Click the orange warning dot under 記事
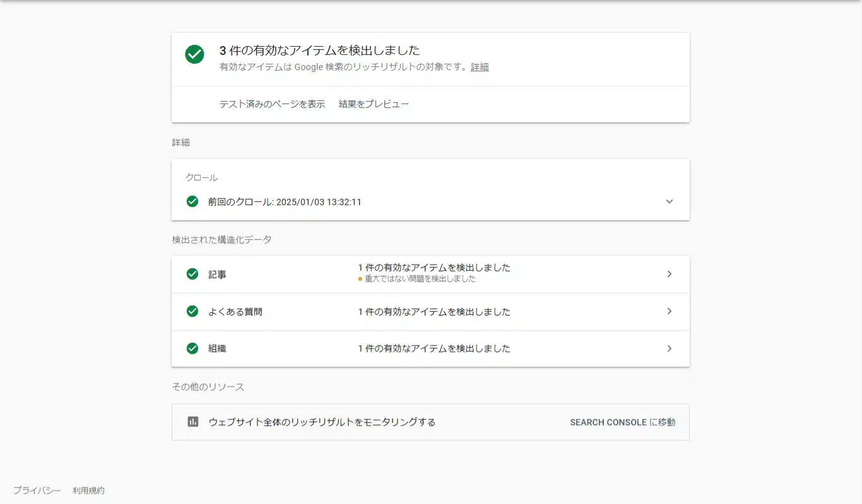The image size is (862, 504). pyautogui.click(x=360, y=279)
